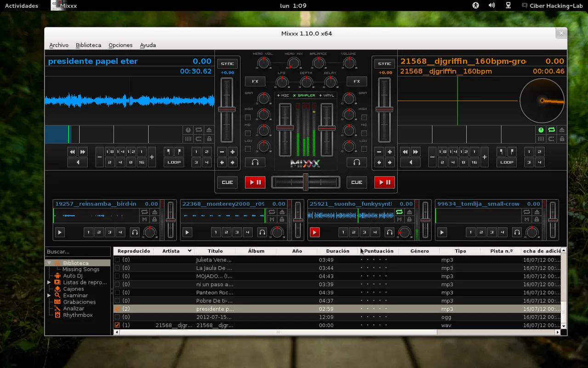Viewport: 588px width, 368px height.
Task: Collapse the Sampler section toggle
Action: 304,96
